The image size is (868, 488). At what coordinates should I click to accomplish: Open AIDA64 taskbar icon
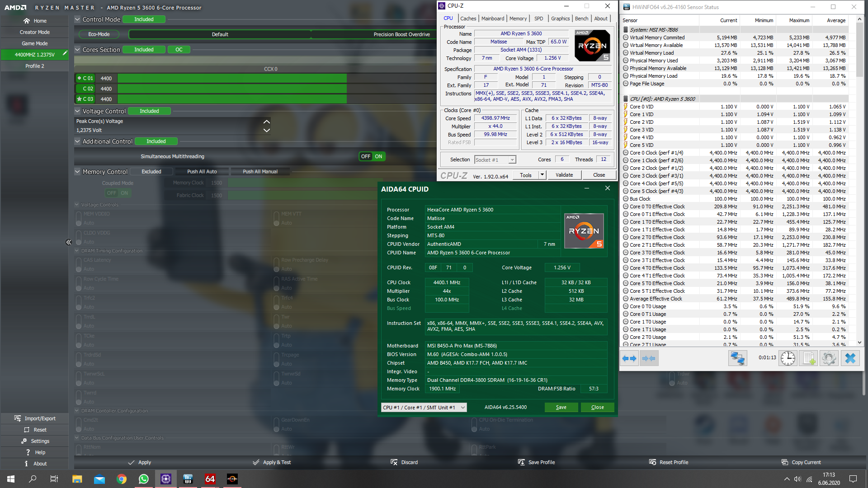210,479
